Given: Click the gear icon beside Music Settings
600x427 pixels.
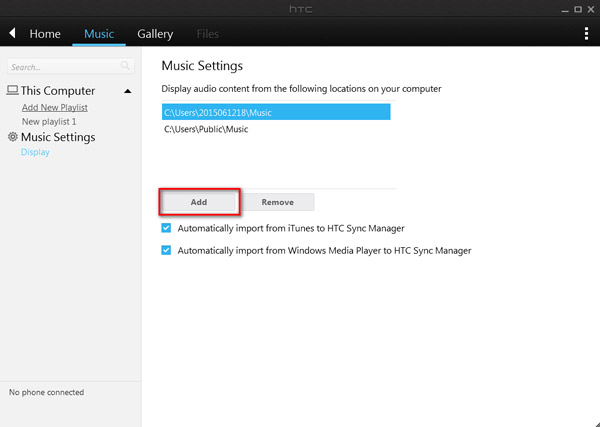Looking at the screenshot, I should point(12,137).
